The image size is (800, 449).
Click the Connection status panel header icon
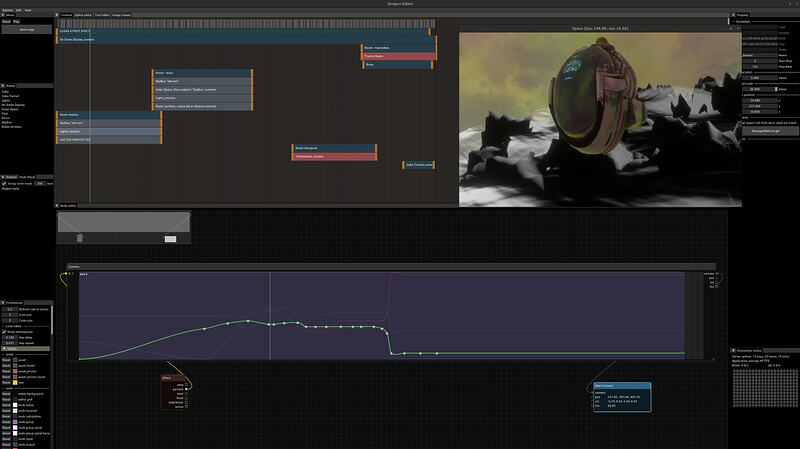click(733, 351)
